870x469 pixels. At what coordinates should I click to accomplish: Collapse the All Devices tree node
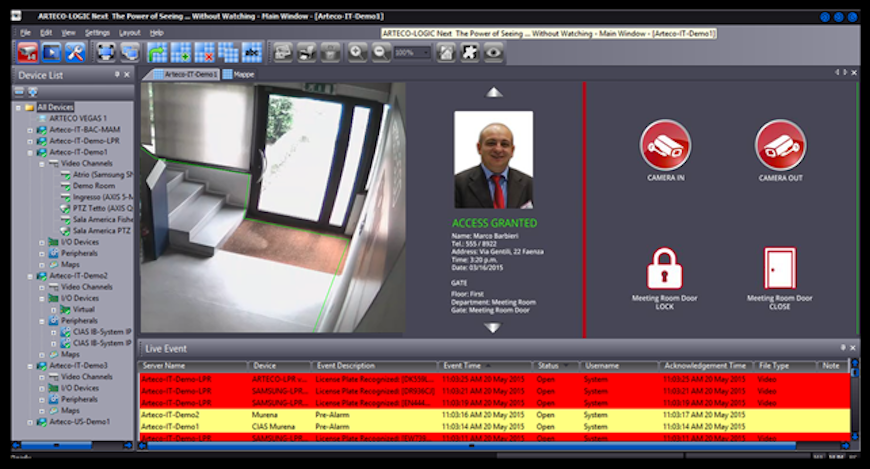[18, 107]
